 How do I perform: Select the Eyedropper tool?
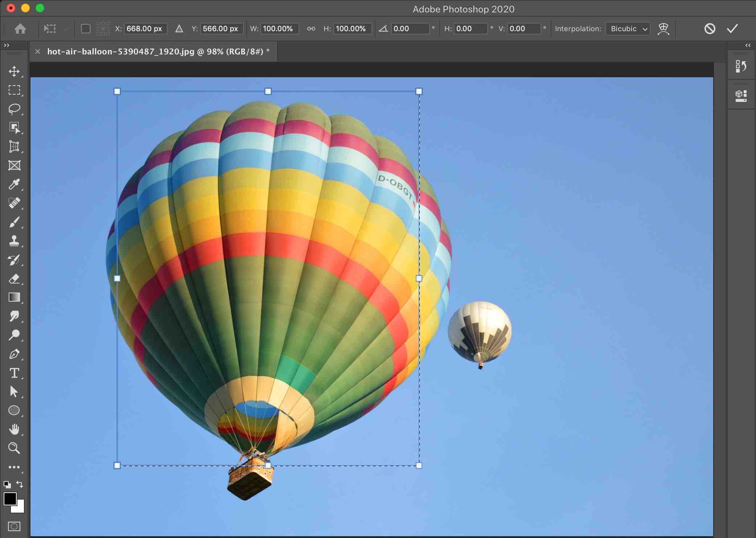(14, 184)
